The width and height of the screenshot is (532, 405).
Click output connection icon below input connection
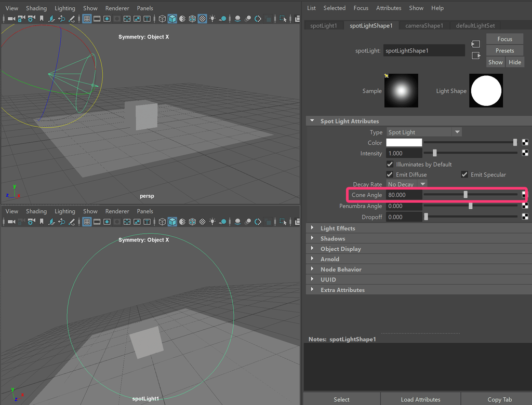[x=476, y=56]
